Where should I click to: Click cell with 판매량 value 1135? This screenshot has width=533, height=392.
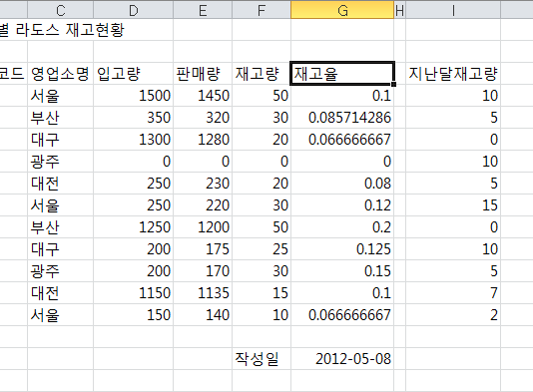pyautogui.click(x=203, y=293)
